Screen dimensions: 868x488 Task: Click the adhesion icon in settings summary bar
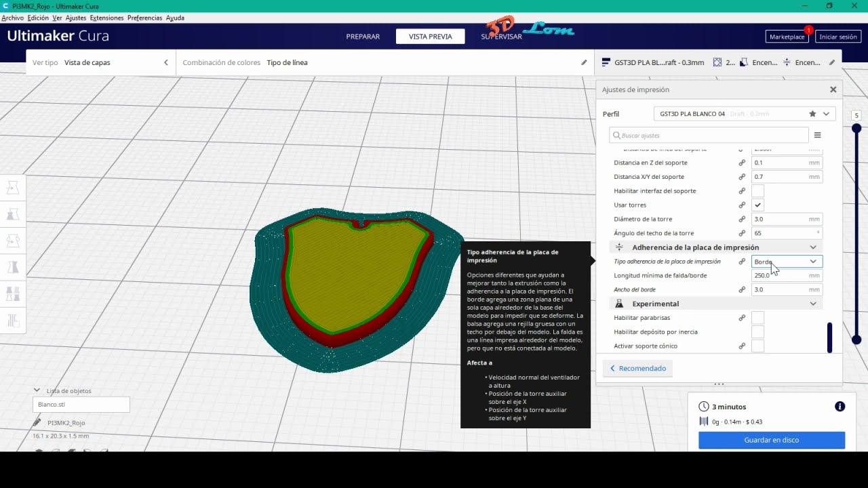pos(787,62)
